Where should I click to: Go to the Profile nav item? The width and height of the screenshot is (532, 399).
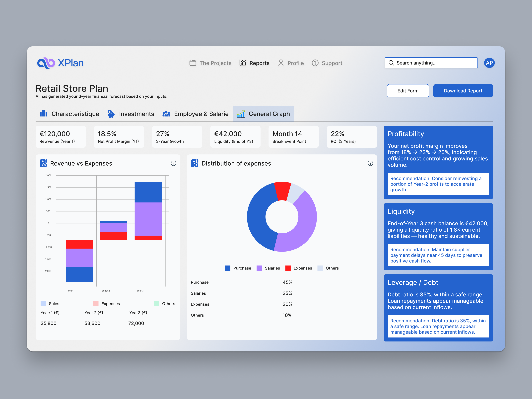(x=291, y=63)
